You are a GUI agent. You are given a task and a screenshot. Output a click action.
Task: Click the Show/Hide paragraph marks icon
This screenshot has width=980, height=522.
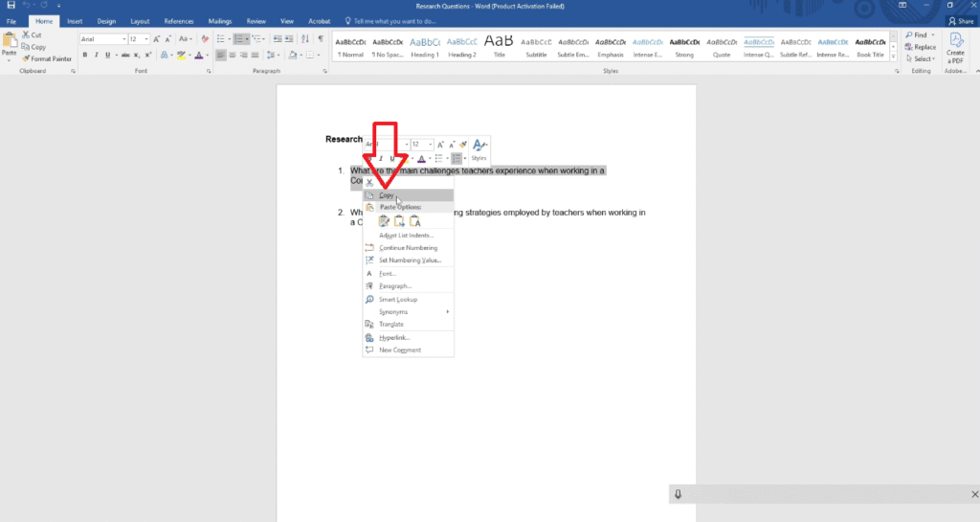tap(320, 39)
